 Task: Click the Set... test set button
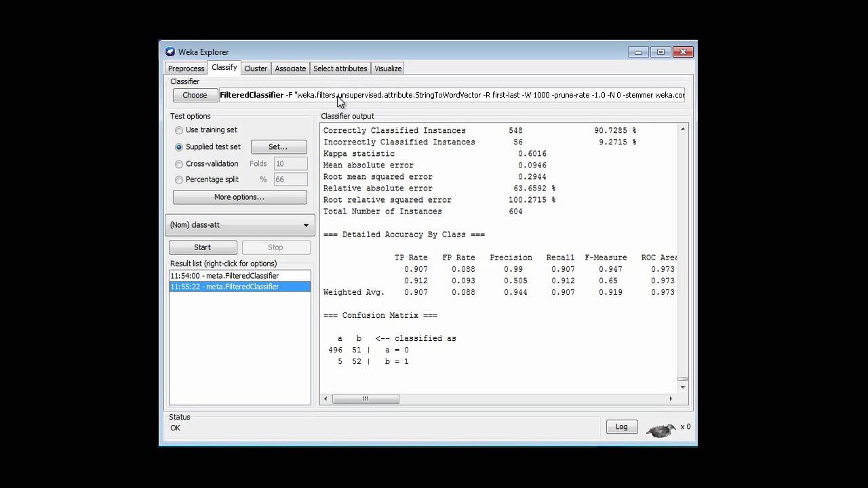(x=278, y=147)
